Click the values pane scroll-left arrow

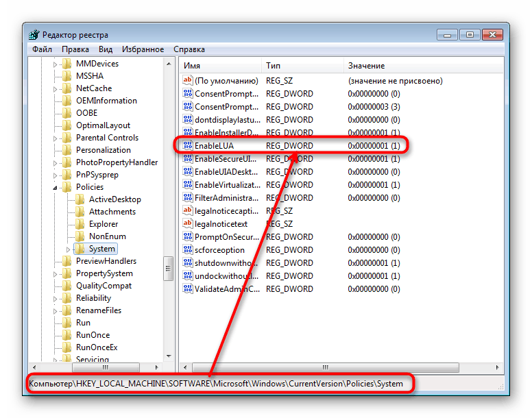[185, 367]
